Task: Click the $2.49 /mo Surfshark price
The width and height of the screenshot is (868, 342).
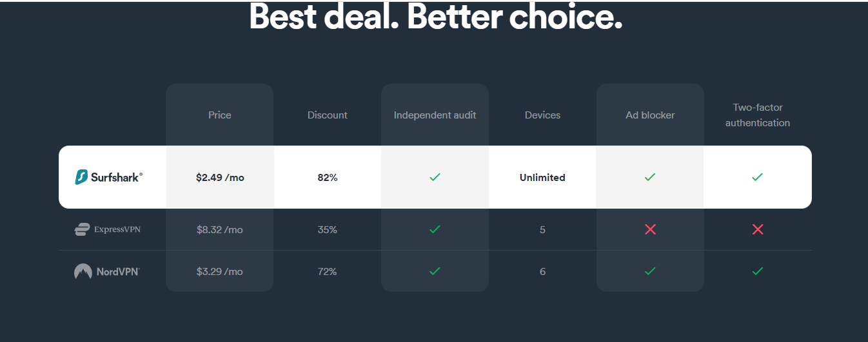Action: pos(220,178)
